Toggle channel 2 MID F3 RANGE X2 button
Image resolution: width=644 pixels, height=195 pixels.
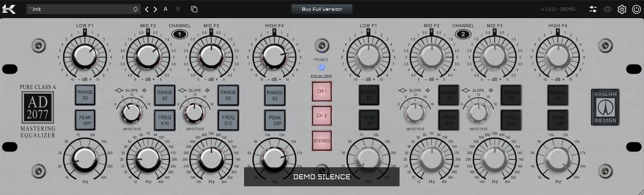(511, 95)
